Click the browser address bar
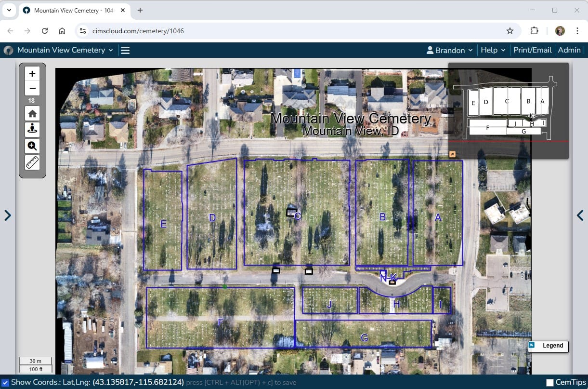Viewport: 588px width, 389px height. (x=289, y=31)
